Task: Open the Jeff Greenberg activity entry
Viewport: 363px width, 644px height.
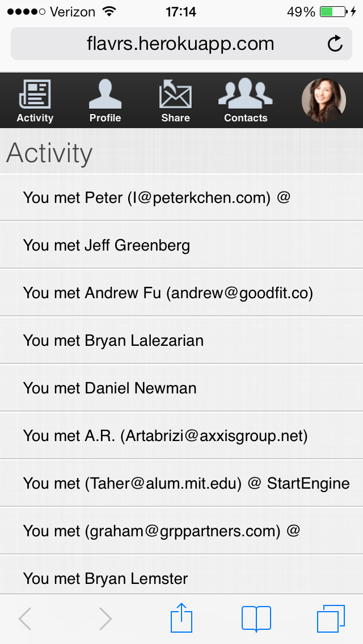Action: coord(181,245)
